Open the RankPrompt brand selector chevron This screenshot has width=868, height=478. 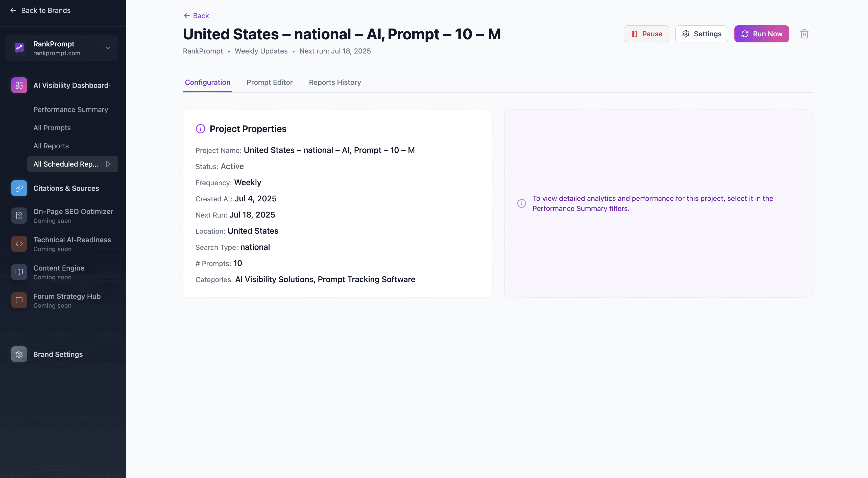pos(108,48)
